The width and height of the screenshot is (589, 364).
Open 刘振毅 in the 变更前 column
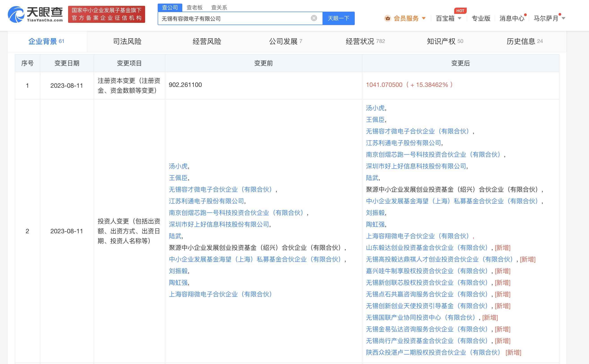(178, 271)
